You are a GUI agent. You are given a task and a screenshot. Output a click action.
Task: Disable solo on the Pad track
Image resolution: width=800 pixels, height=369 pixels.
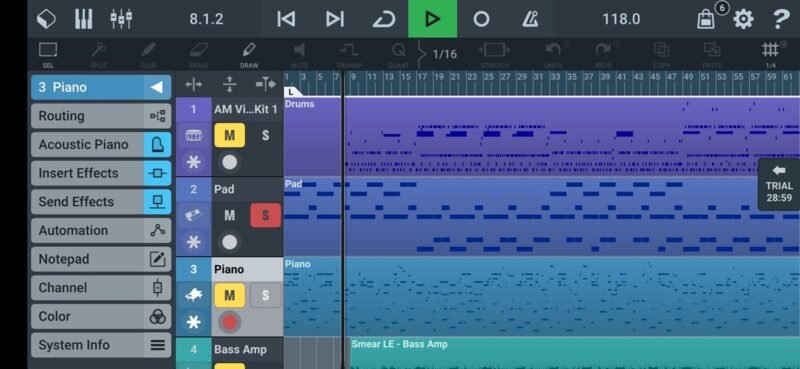(265, 215)
